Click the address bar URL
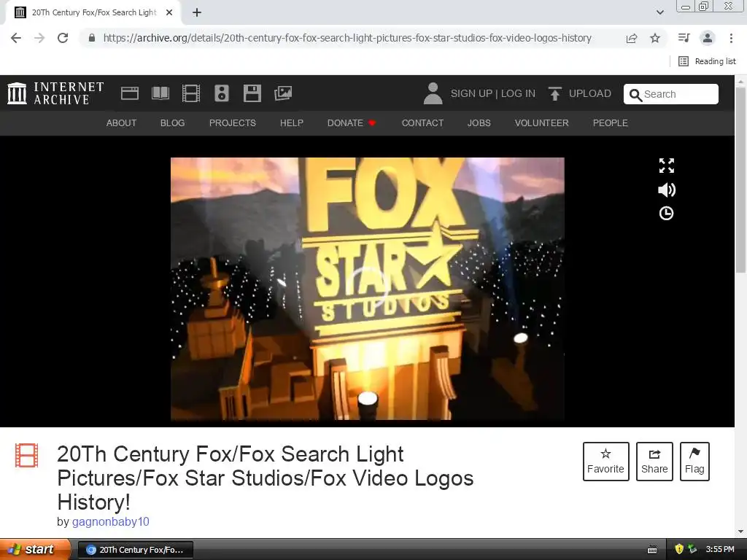The image size is (747, 560). [347, 38]
